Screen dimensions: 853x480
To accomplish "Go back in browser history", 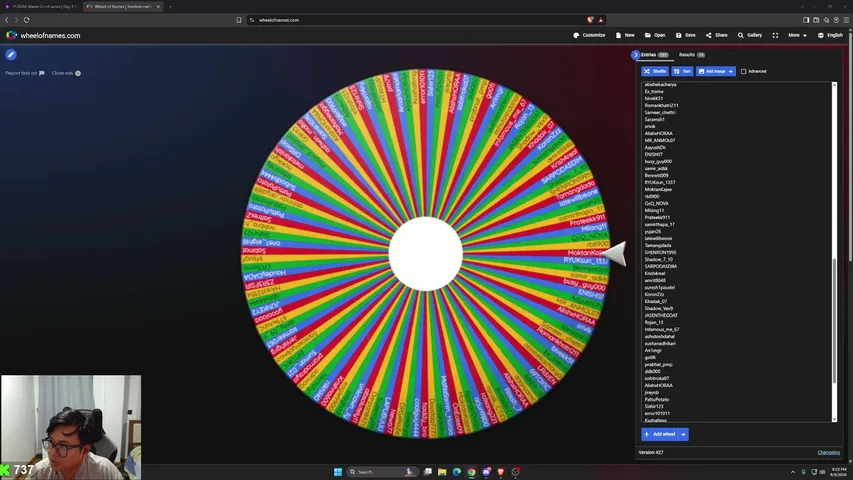I will click(7, 20).
